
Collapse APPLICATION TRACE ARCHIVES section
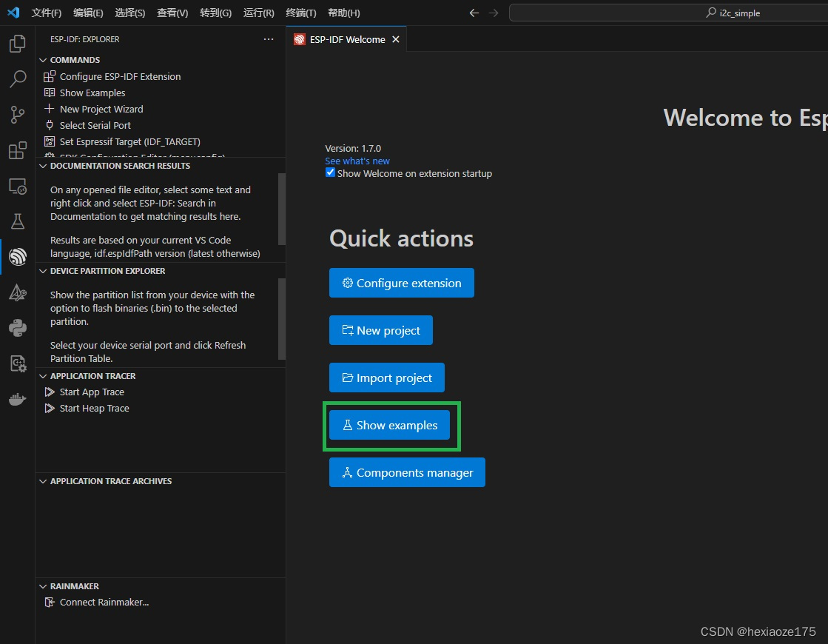[x=161, y=481]
